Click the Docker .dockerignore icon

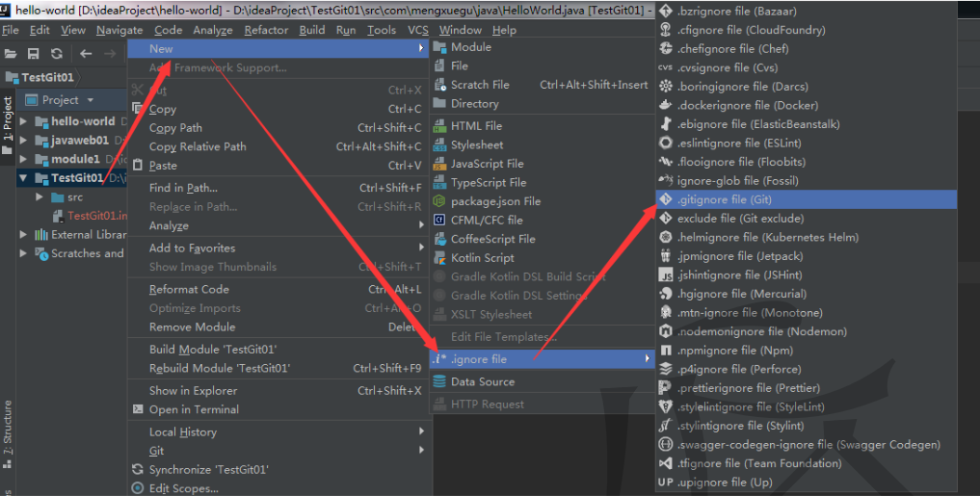[666, 105]
